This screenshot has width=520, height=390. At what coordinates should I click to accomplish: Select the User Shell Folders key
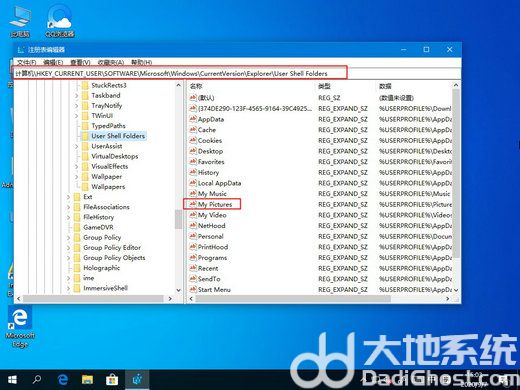click(118, 136)
